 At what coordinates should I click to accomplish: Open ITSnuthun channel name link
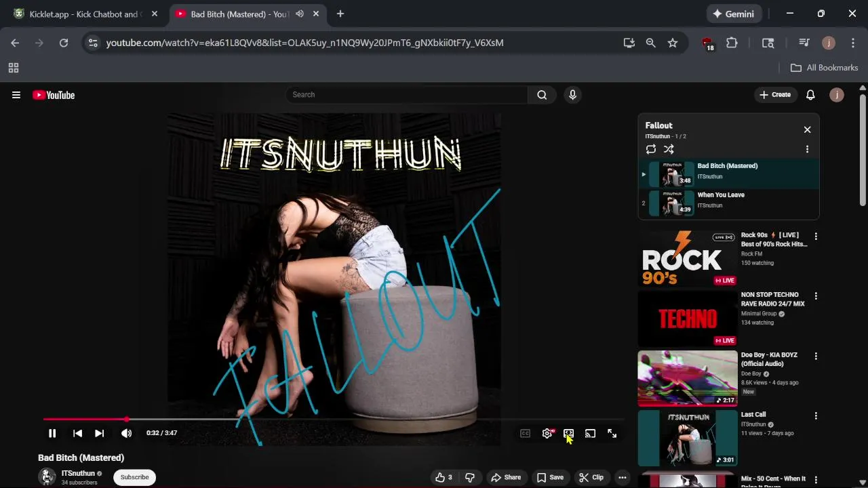78,473
